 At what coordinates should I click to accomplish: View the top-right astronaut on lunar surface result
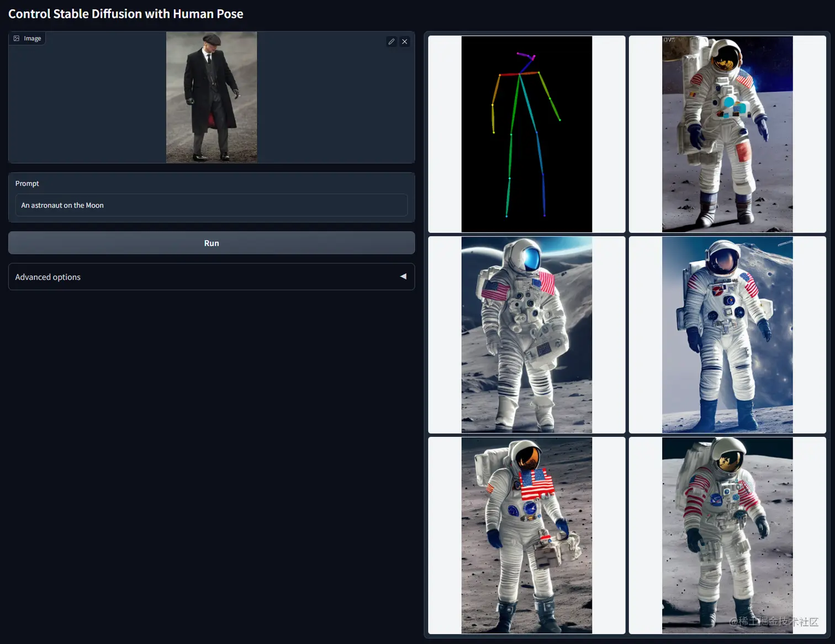coord(727,134)
